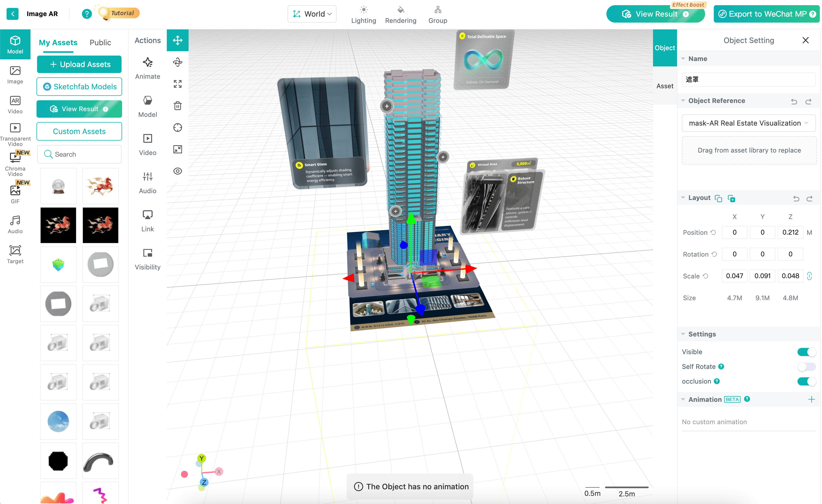Click the Position Z input field
This screenshot has width=822, height=504.
pos(790,232)
